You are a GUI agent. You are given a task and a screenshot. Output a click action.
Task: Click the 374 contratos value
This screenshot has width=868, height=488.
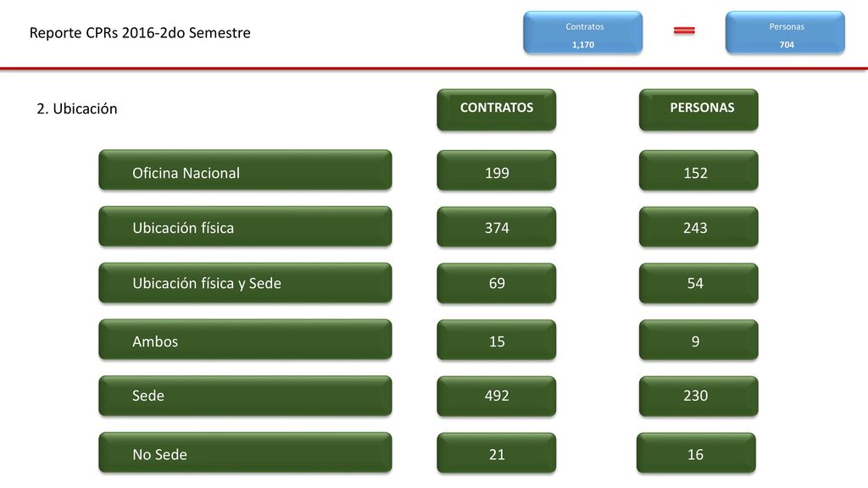pyautogui.click(x=497, y=227)
